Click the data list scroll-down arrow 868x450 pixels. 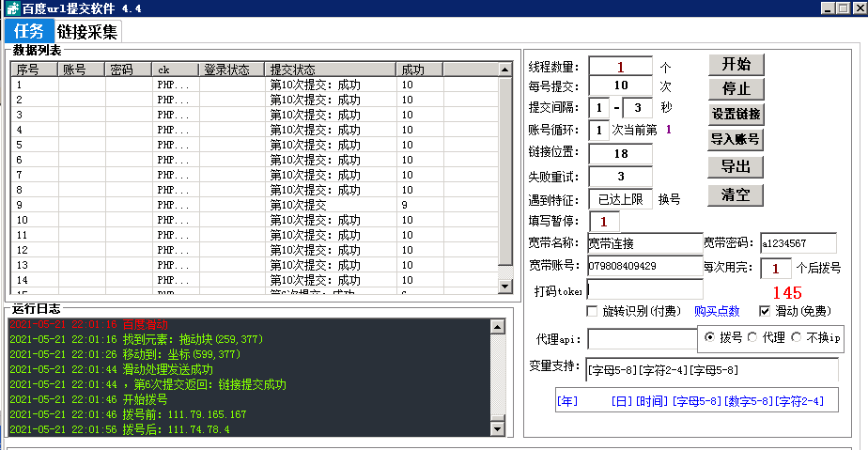click(x=504, y=287)
